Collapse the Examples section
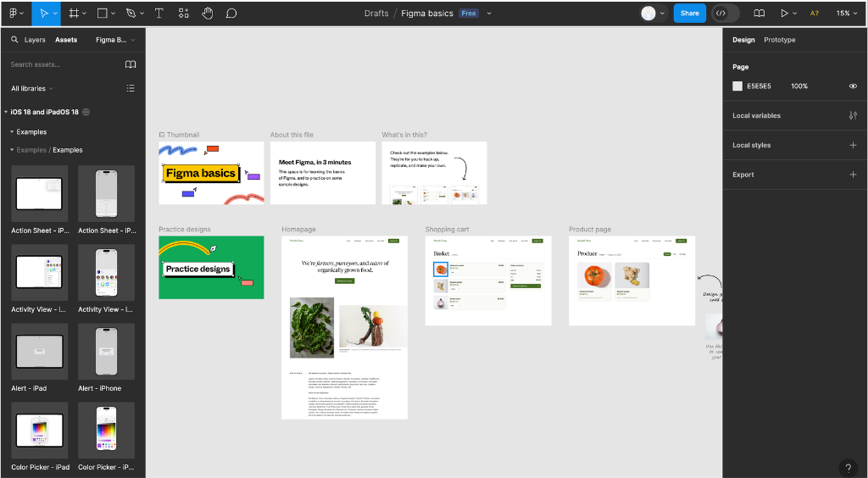868x478 pixels. [x=12, y=131]
